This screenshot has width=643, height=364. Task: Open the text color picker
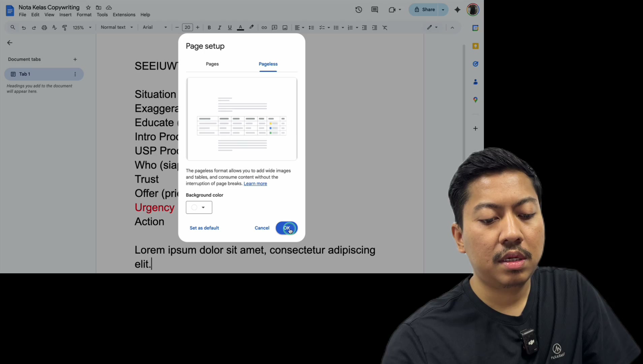[x=241, y=28]
